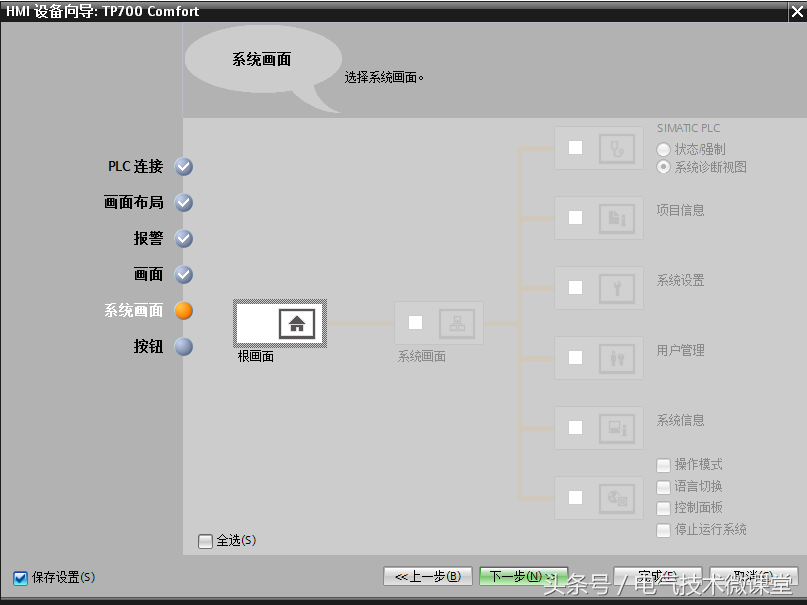Click the 取消 cancel button
Viewport: 807px width, 605px height.
tap(753, 577)
